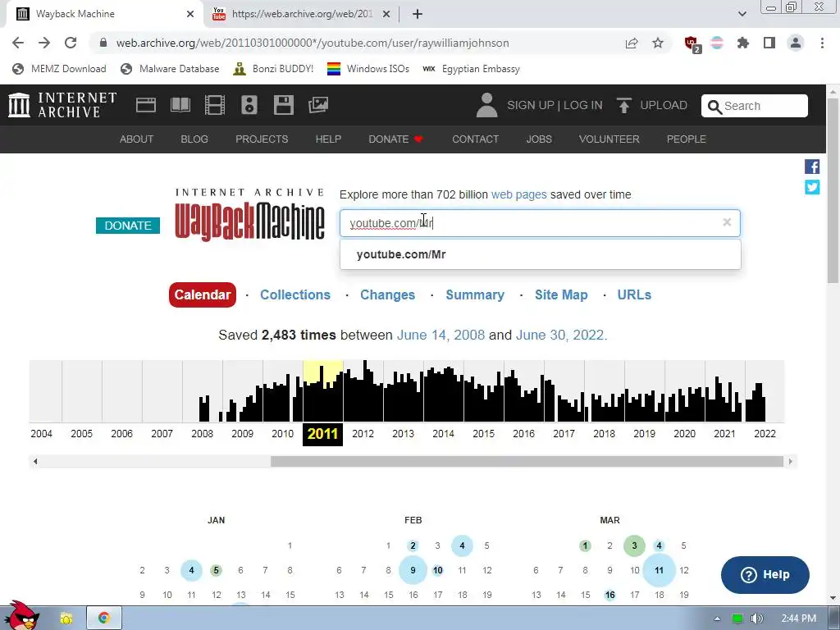The width and height of the screenshot is (840, 630).
Task: Click the June 30, 2022 link
Action: [560, 335]
